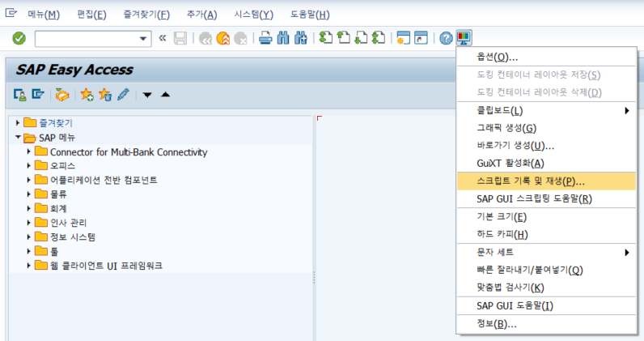
Task: Select 스크립트 기록 및 재생(P)... entry
Action: click(546, 181)
